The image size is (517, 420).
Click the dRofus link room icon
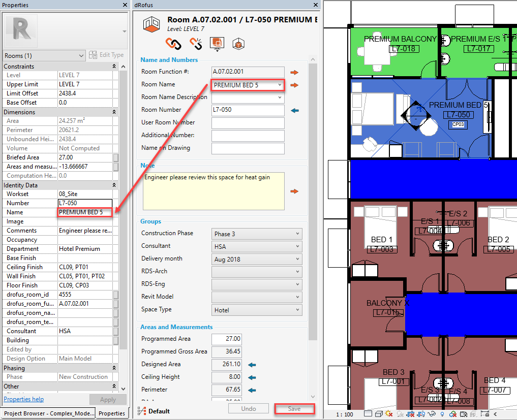(x=174, y=44)
